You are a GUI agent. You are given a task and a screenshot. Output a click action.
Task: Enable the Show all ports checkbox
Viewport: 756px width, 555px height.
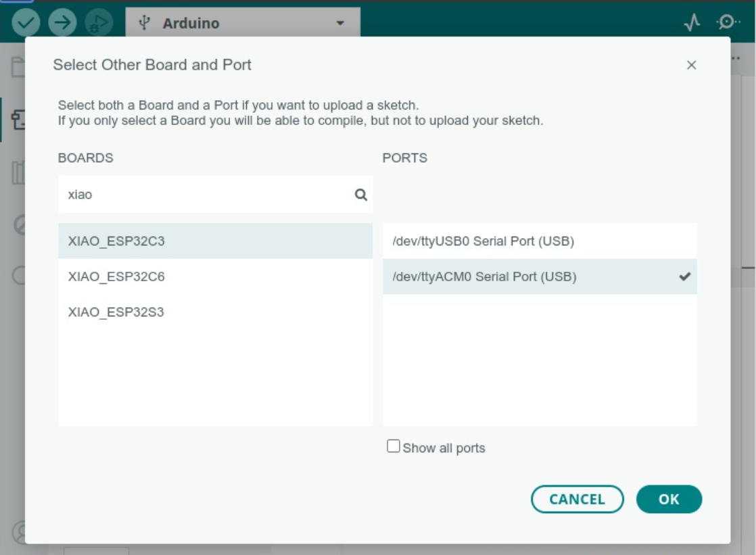point(393,446)
